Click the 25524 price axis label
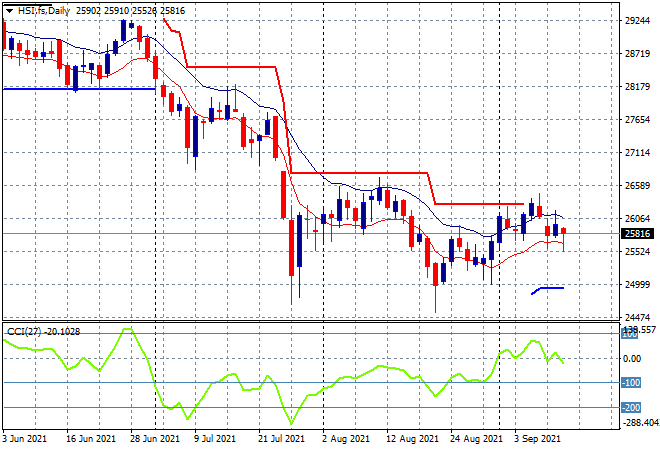This screenshot has width=660, height=450. click(x=637, y=252)
